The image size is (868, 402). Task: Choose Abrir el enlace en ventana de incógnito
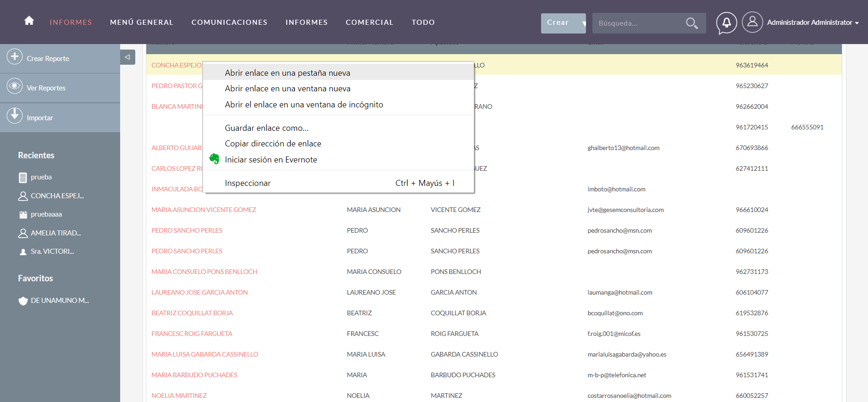(x=338, y=104)
